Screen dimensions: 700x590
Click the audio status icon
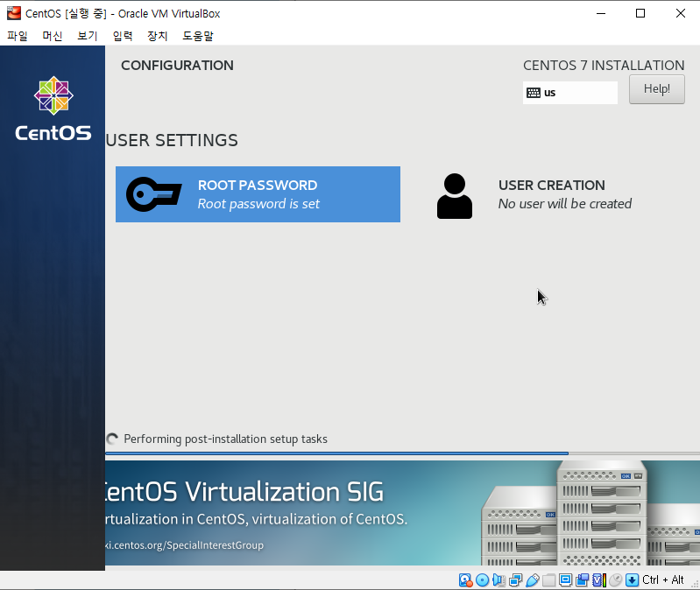pyautogui.click(x=498, y=579)
